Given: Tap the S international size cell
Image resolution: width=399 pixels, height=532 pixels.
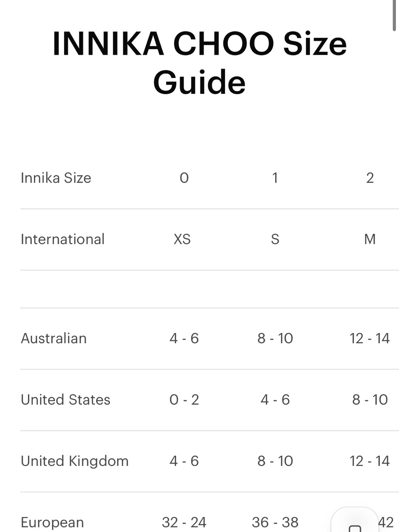Looking at the screenshot, I should (x=275, y=239).
